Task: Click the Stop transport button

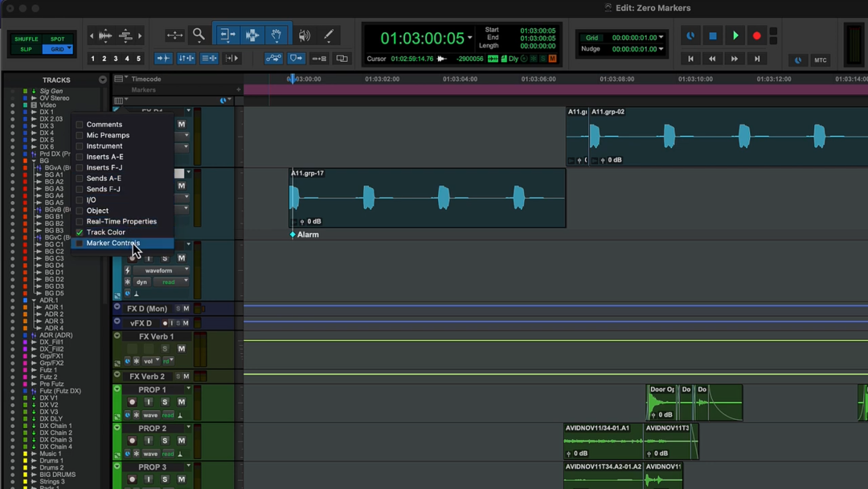Action: click(712, 35)
